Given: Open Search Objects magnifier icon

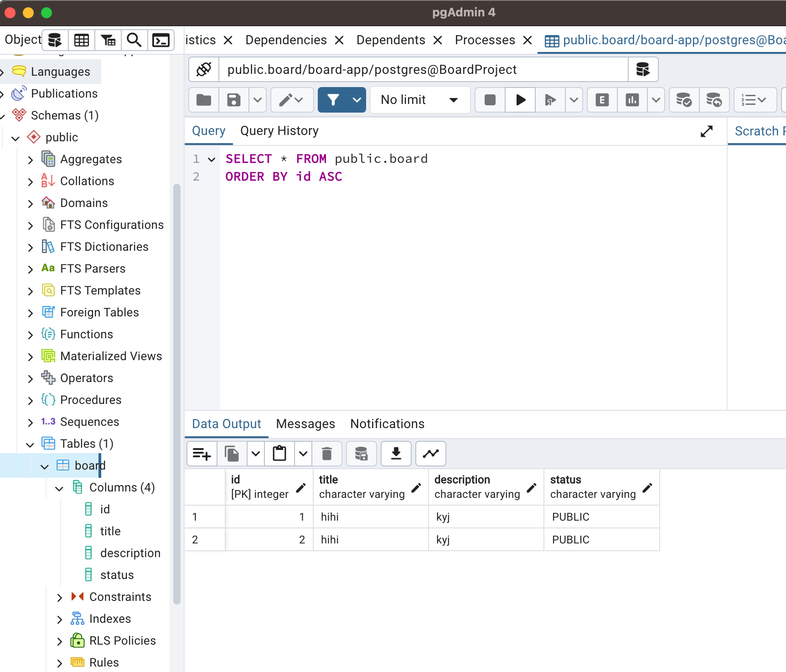Looking at the screenshot, I should click(x=134, y=41).
